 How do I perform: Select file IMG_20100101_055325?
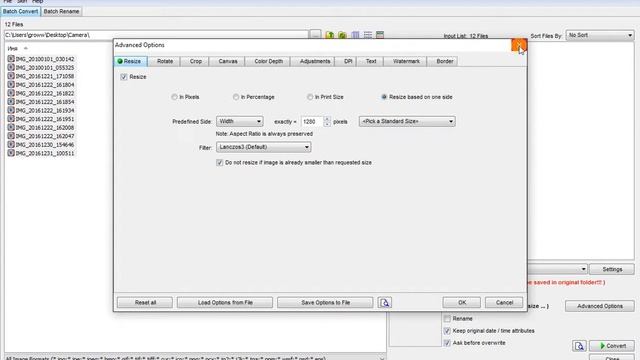[x=41, y=68]
